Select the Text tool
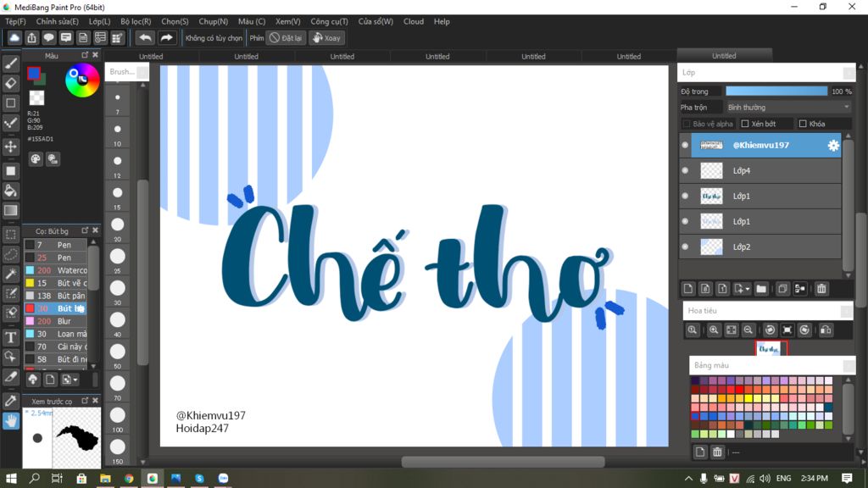 coord(10,337)
